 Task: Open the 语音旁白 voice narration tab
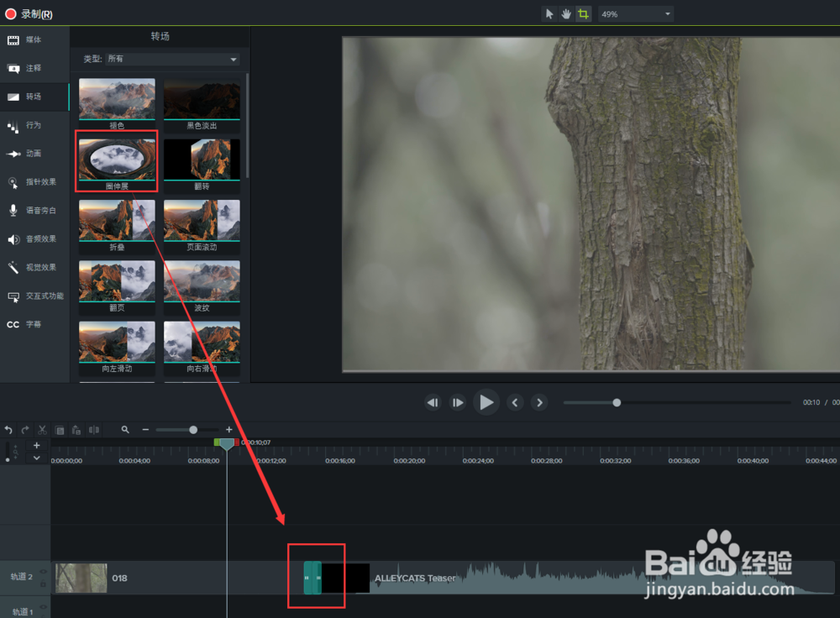point(34,211)
